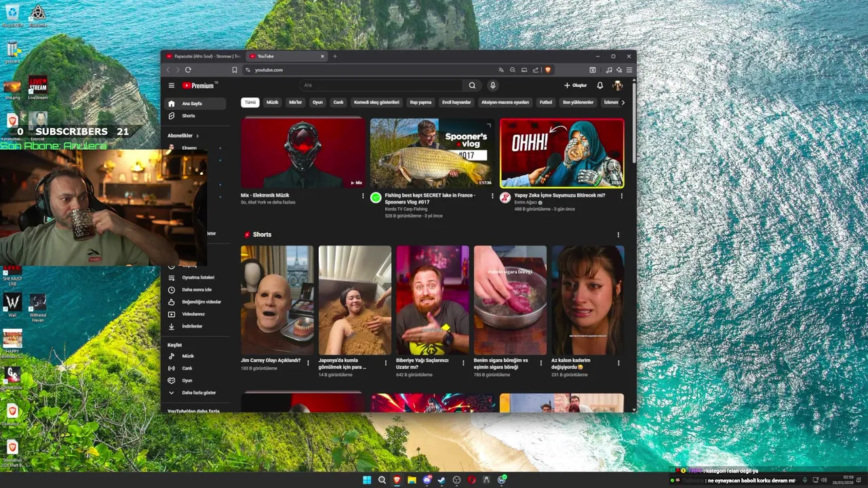Screen dimensions: 868x488
Task: Open Brave Shields lion icon
Action: tap(548, 70)
